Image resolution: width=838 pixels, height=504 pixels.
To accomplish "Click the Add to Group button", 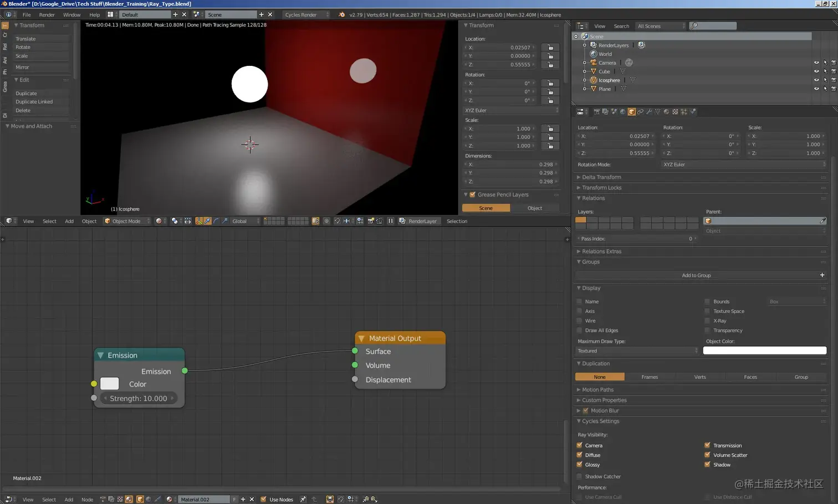I will (696, 275).
